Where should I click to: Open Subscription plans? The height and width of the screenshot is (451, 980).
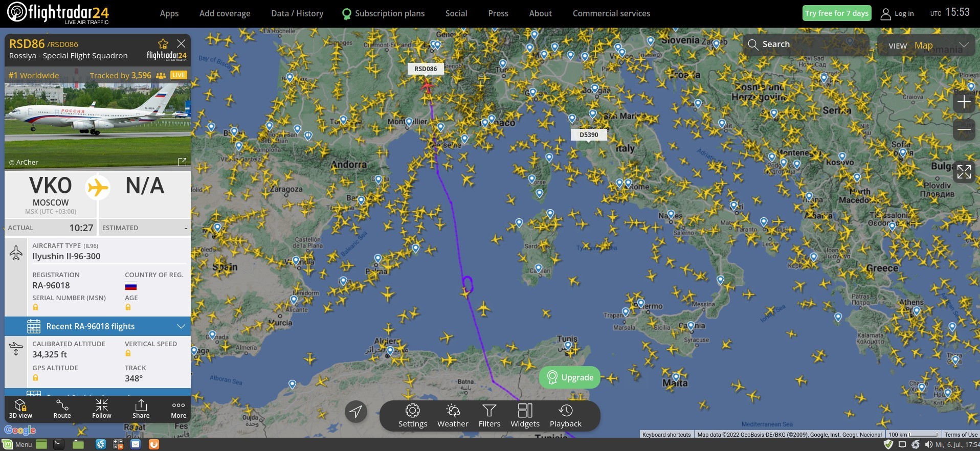pyautogui.click(x=384, y=13)
